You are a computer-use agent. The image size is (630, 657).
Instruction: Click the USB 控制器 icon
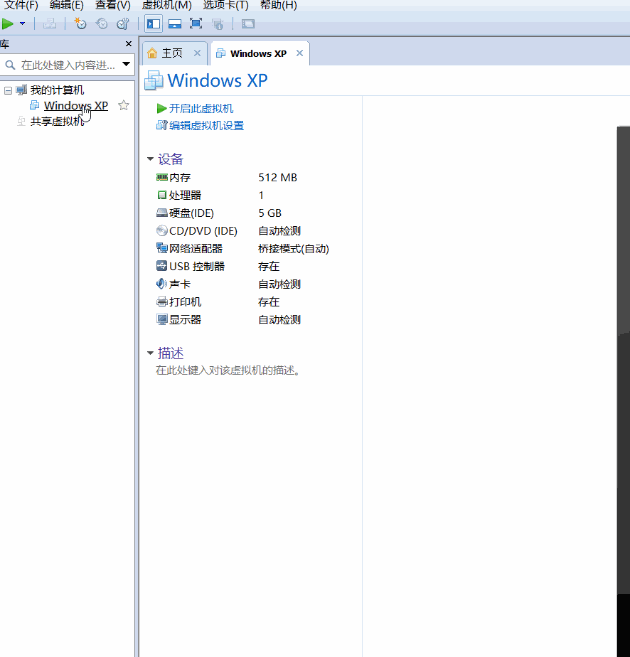click(x=162, y=266)
